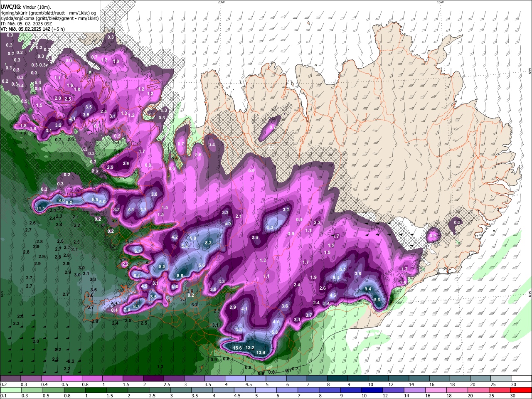The image size is (532, 399).
Task: Click the 11.1 value on western peninsula tip
Action: tap(41, 209)
